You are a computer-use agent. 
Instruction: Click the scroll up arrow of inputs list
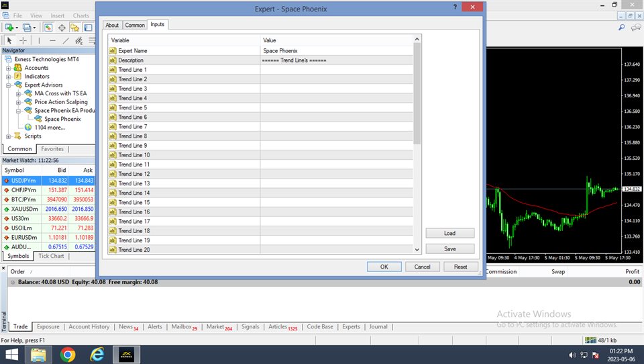(417, 39)
